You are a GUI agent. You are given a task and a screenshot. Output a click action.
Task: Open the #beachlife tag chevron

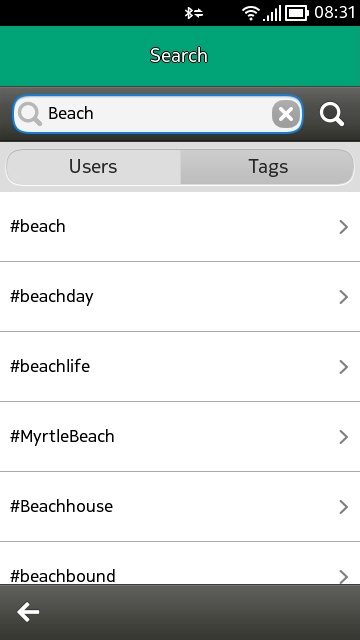(x=344, y=367)
